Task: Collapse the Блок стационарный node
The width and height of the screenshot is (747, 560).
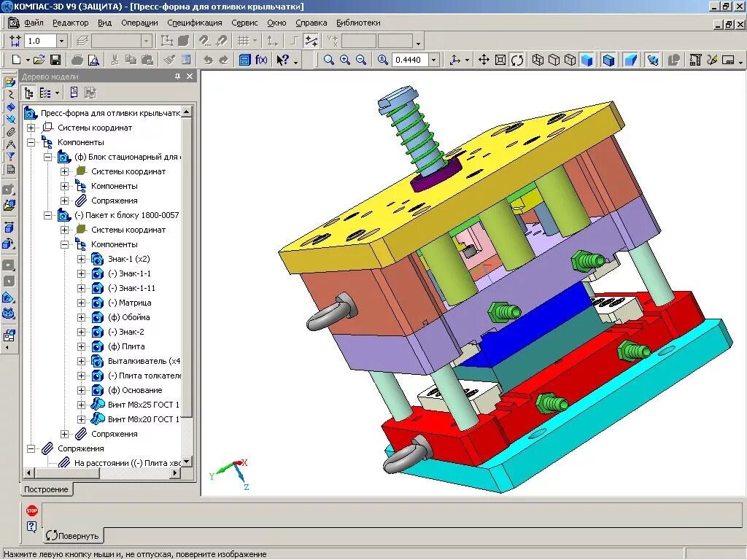Action: (47, 157)
